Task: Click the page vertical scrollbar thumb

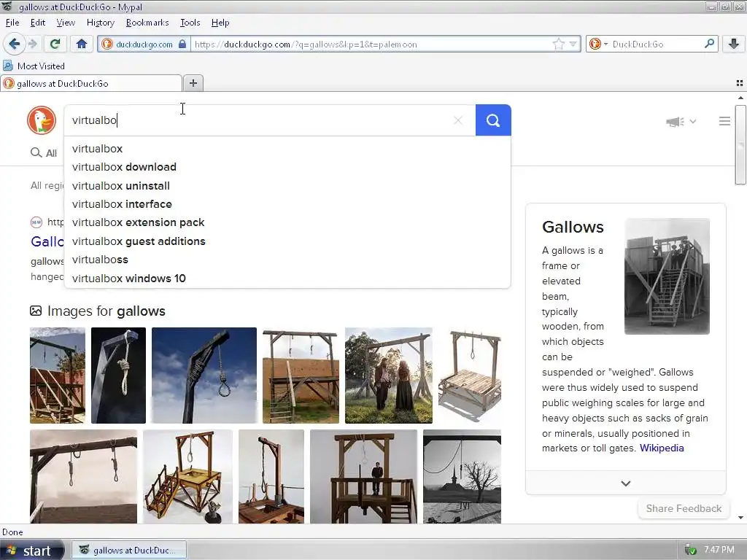Action: tap(740, 144)
